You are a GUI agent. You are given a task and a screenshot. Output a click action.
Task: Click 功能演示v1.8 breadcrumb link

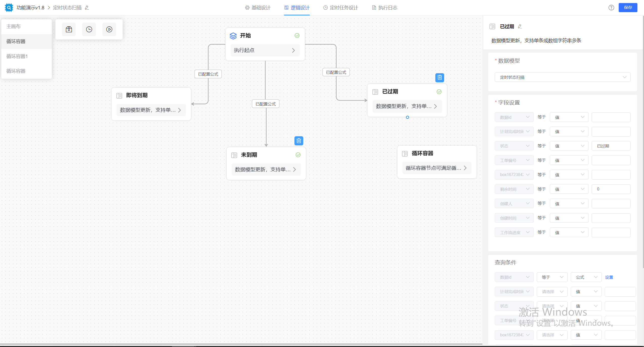30,8
